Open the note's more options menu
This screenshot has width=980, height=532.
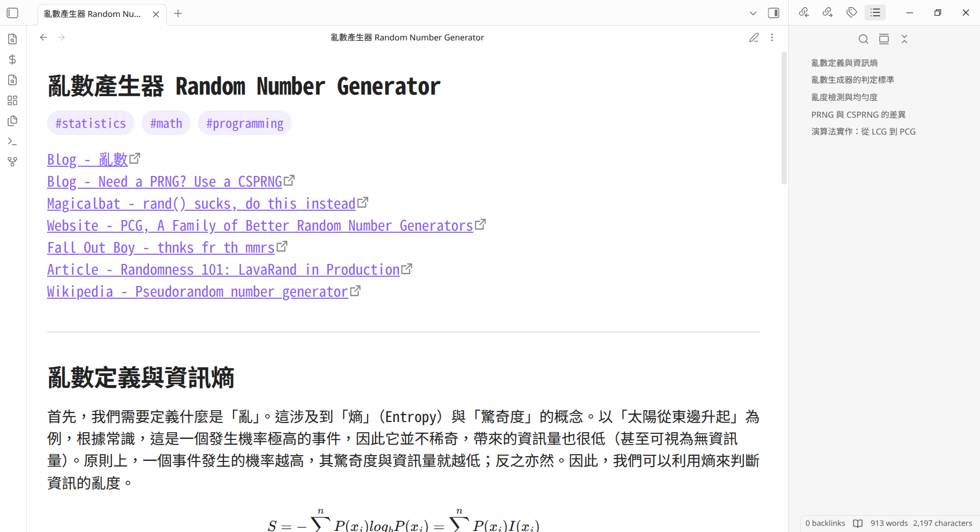[x=772, y=37]
